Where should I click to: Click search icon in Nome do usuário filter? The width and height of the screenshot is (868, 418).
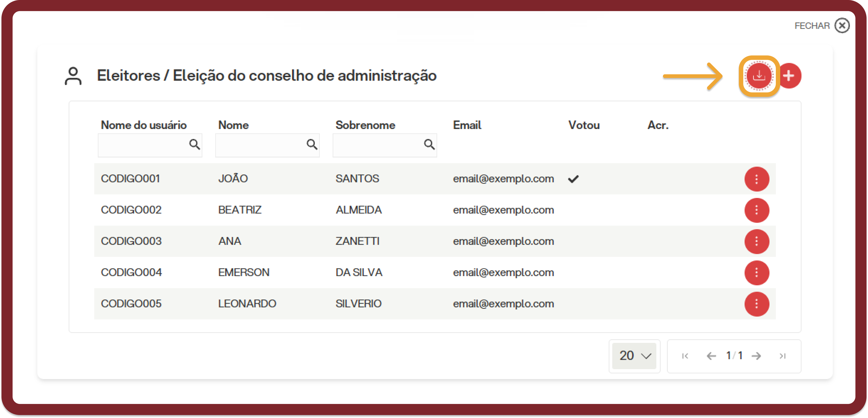(x=194, y=145)
